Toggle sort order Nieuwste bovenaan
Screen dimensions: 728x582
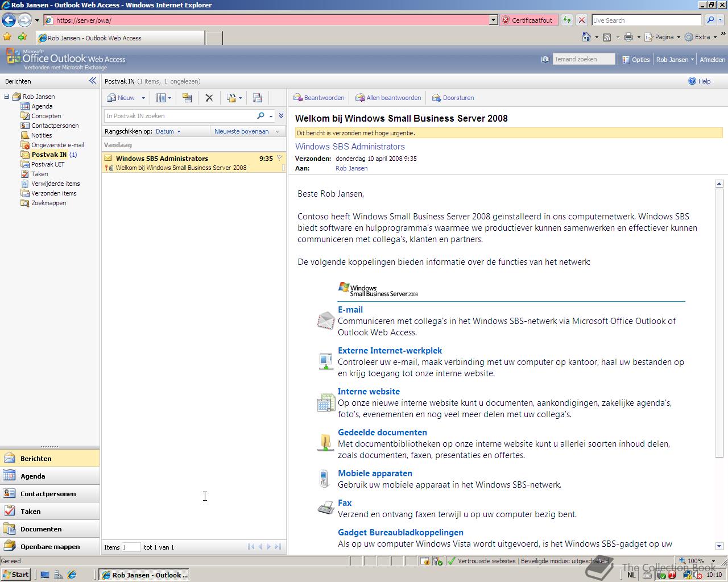pos(247,131)
